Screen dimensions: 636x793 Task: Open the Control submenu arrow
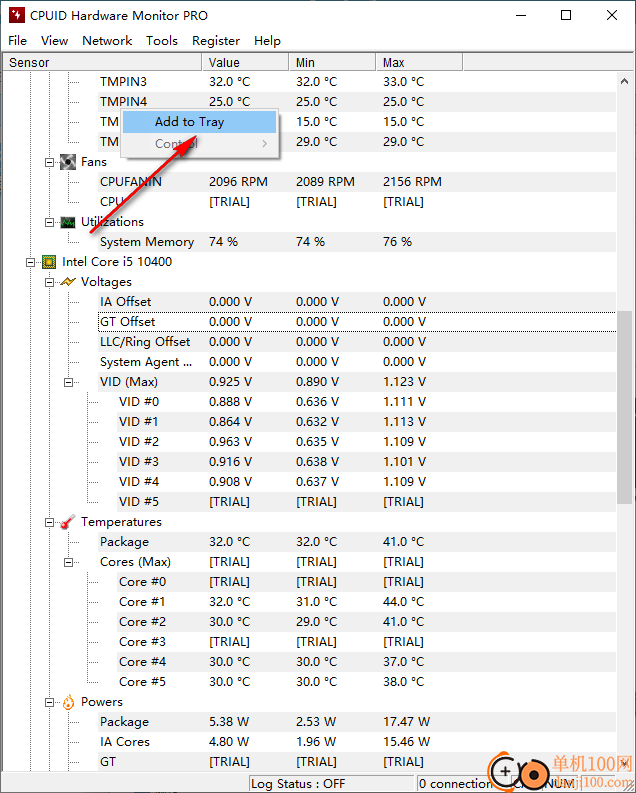pyautogui.click(x=264, y=144)
